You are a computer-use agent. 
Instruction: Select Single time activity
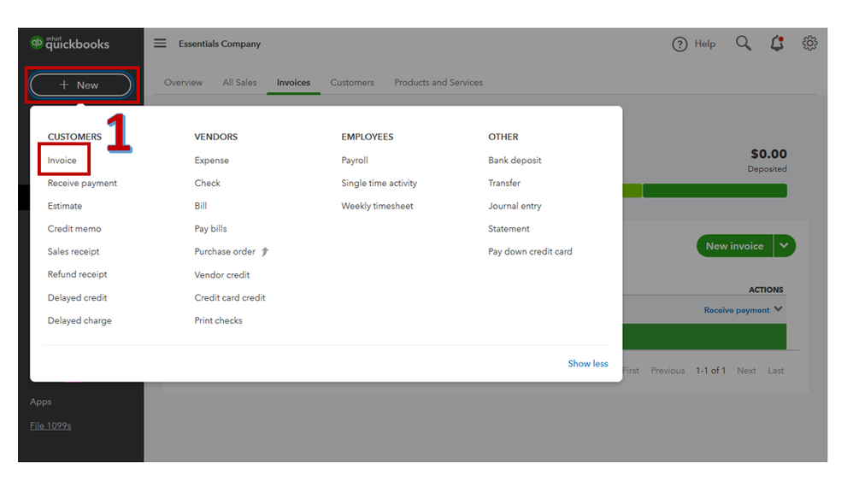coord(379,183)
